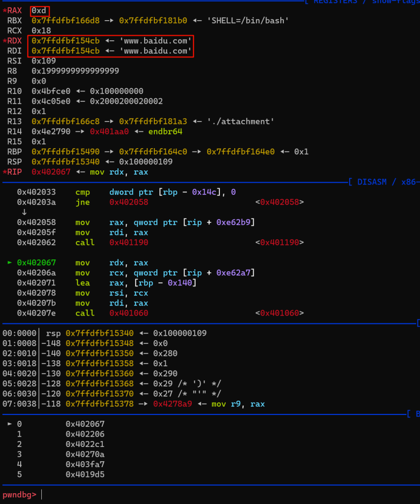Click the <0x401190> call target in brackets
Screen dimensions: 420x504
tap(279, 243)
